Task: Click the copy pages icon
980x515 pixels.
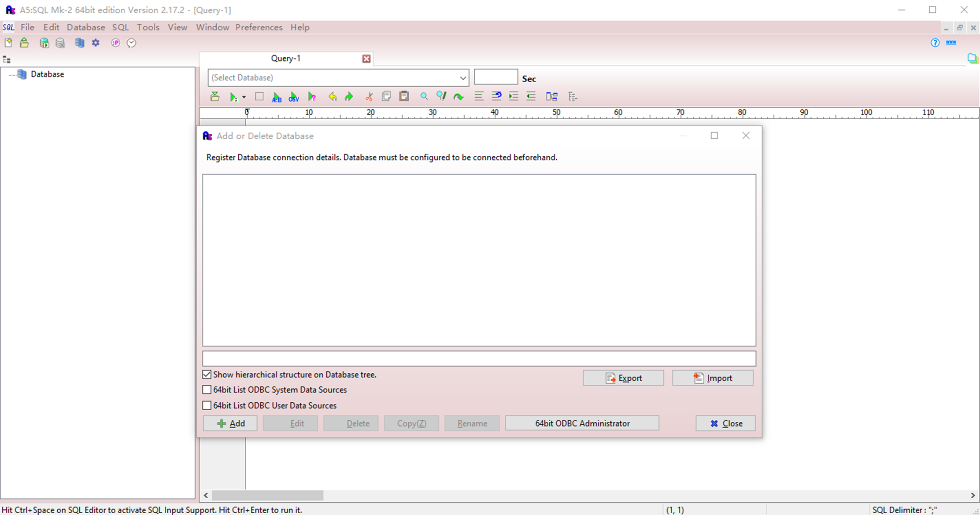Action: tap(386, 96)
